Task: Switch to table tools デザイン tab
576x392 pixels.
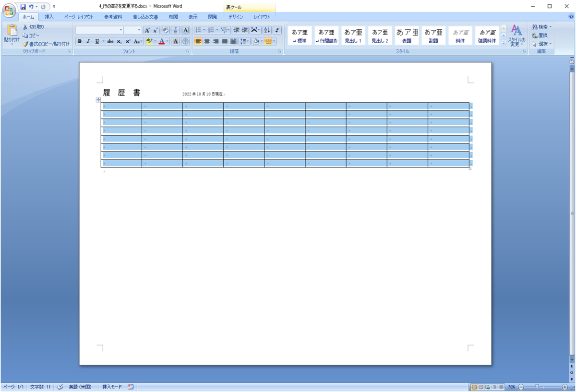Action: click(236, 17)
